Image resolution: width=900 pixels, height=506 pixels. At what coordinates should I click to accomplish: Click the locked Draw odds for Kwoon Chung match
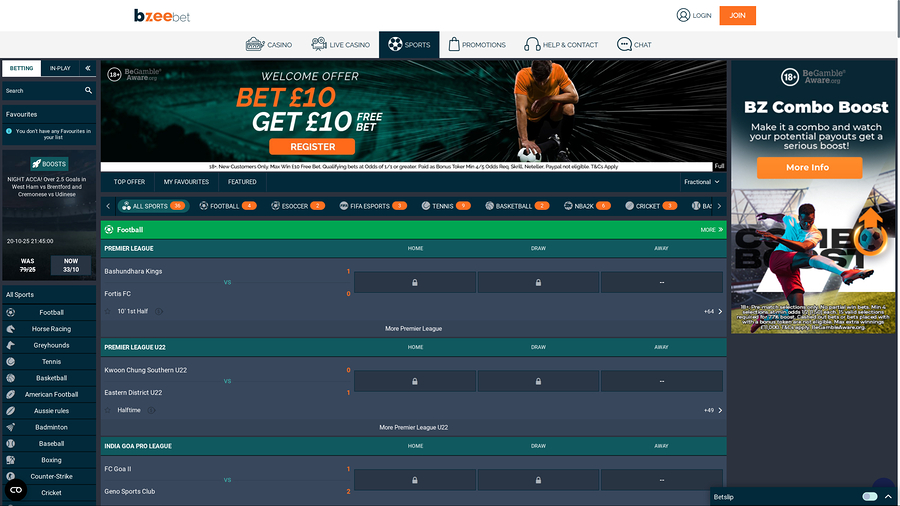click(x=538, y=381)
